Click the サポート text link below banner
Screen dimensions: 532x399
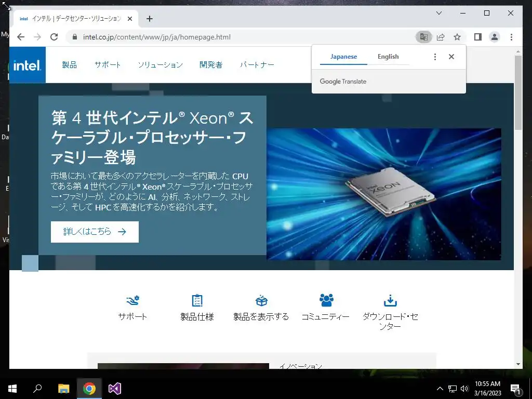coord(132,316)
